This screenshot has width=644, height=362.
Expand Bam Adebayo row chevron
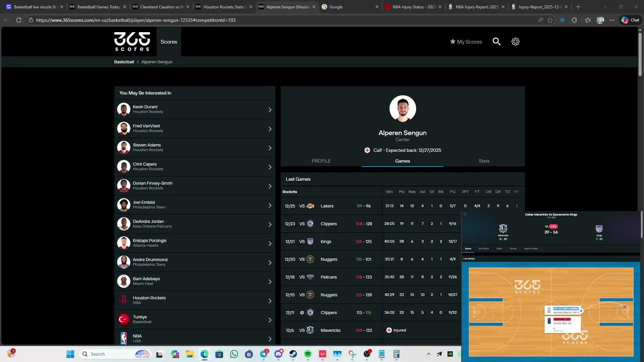click(270, 282)
